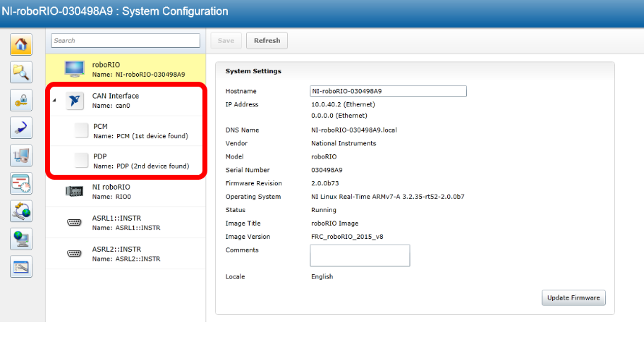Click the Model value roboRIO
Screen dimensions: 644x351
pos(324,156)
